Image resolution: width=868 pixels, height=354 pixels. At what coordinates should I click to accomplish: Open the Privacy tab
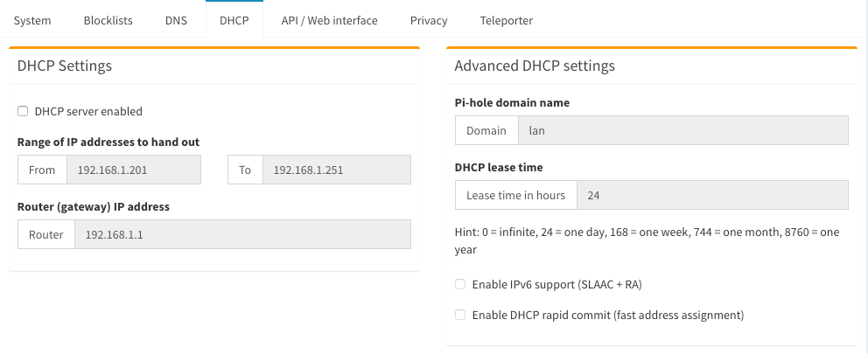(x=429, y=20)
